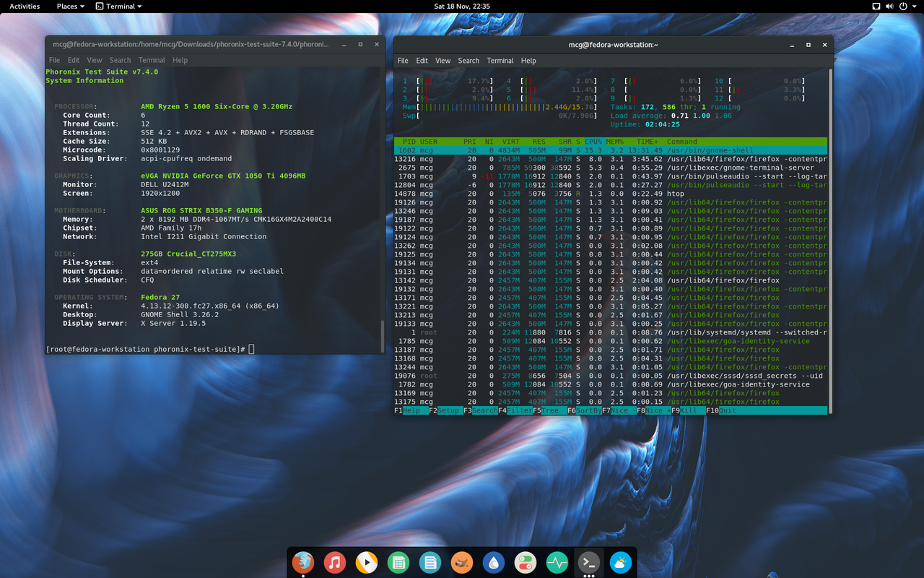
Task: Open the Places dropdown in the top bar
Action: pos(69,6)
